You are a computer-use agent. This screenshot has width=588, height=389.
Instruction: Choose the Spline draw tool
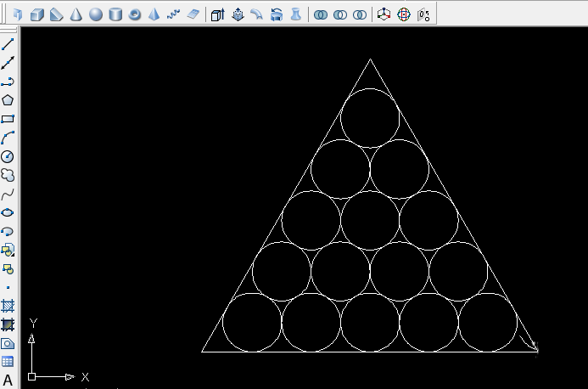point(8,194)
